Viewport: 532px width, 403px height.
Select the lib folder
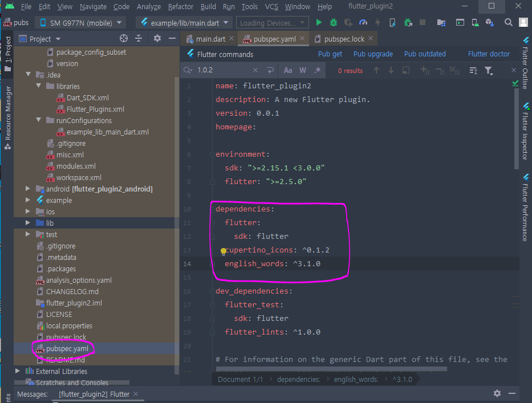pyautogui.click(x=50, y=223)
